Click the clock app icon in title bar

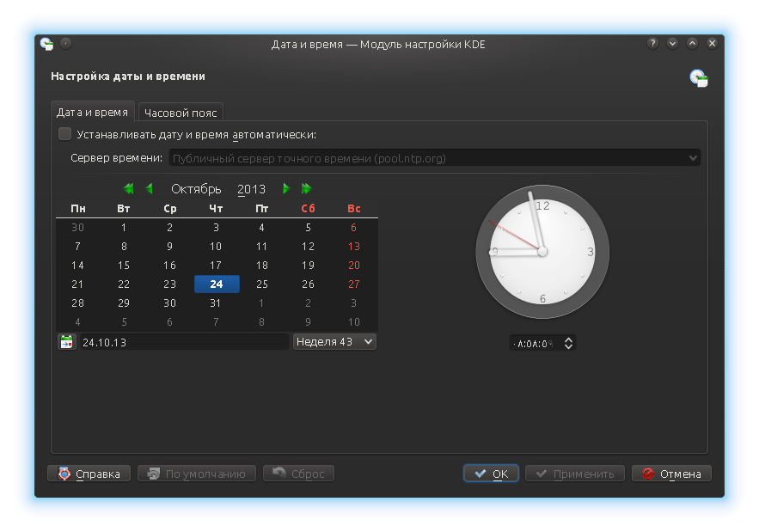[46, 44]
